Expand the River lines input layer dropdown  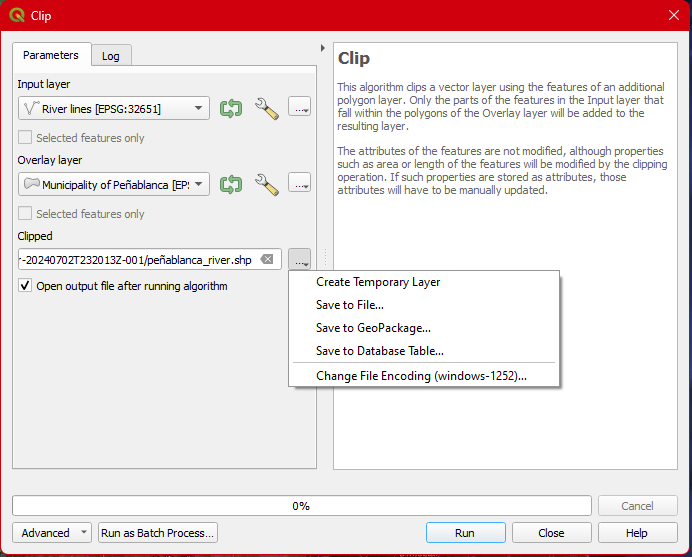(198, 108)
